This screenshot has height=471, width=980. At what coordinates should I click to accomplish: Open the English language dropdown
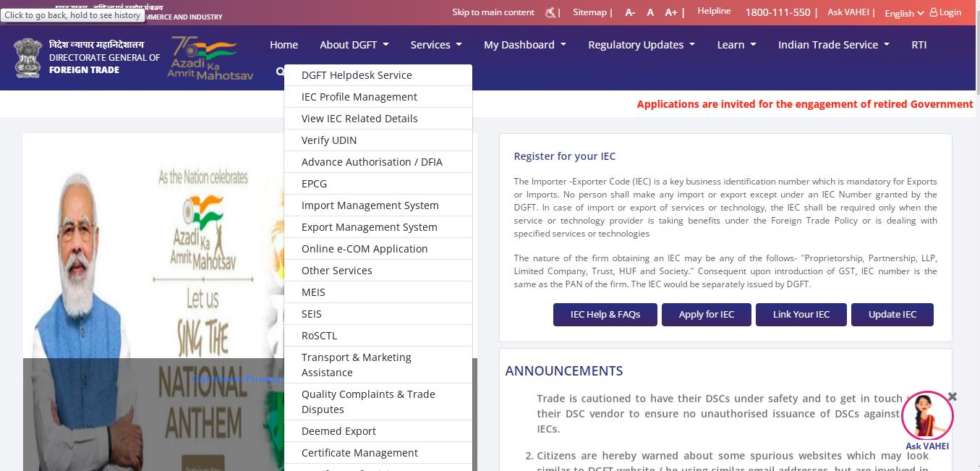(x=903, y=13)
